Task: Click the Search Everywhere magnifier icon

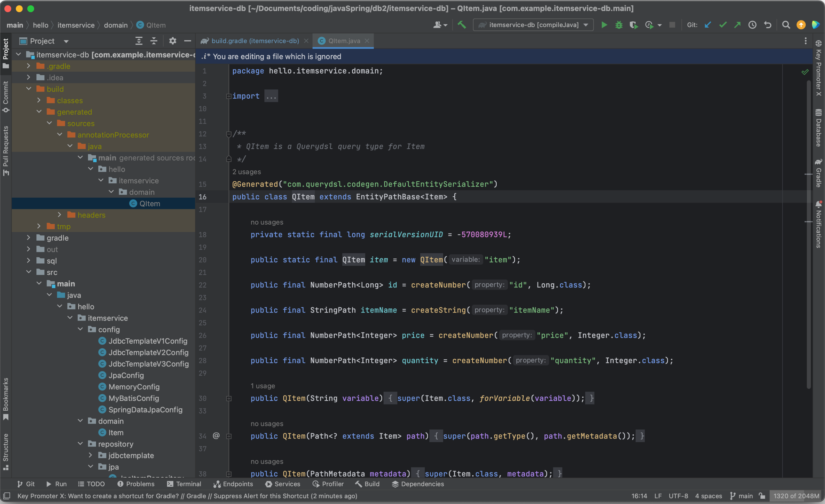Action: tap(786, 25)
